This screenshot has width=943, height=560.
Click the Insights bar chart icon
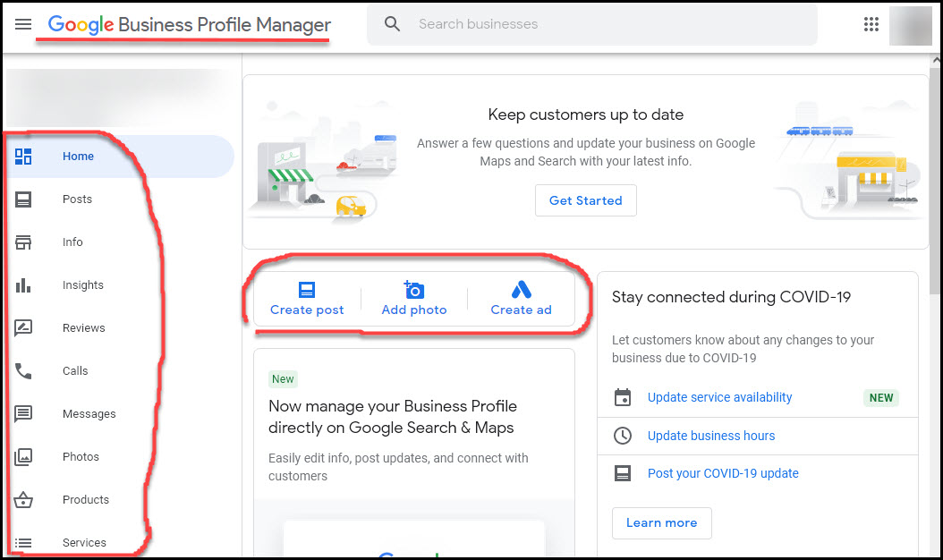point(23,285)
